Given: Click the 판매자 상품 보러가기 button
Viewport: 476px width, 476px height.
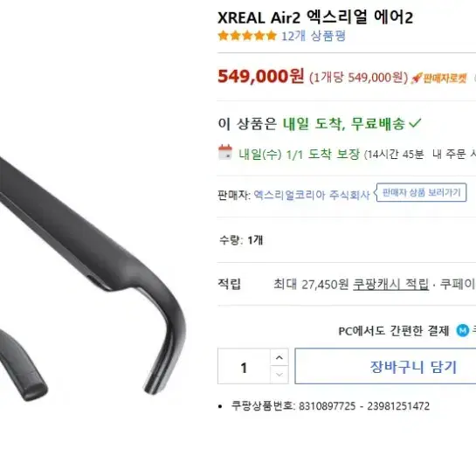Looking at the screenshot, I should pyautogui.click(x=421, y=192).
